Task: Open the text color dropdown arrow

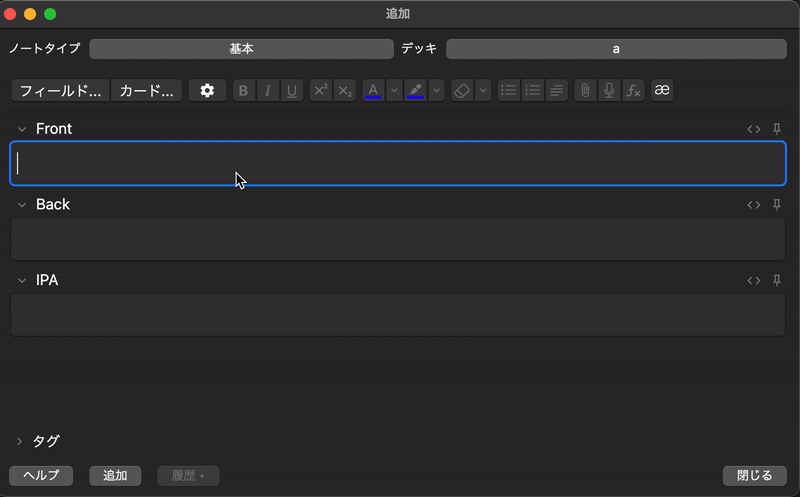Action: click(394, 90)
